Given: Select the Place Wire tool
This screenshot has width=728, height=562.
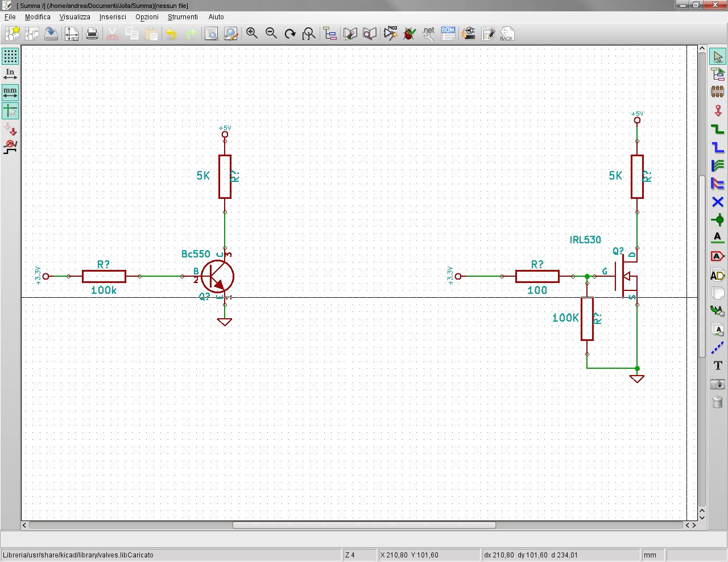Looking at the screenshot, I should coord(717,128).
